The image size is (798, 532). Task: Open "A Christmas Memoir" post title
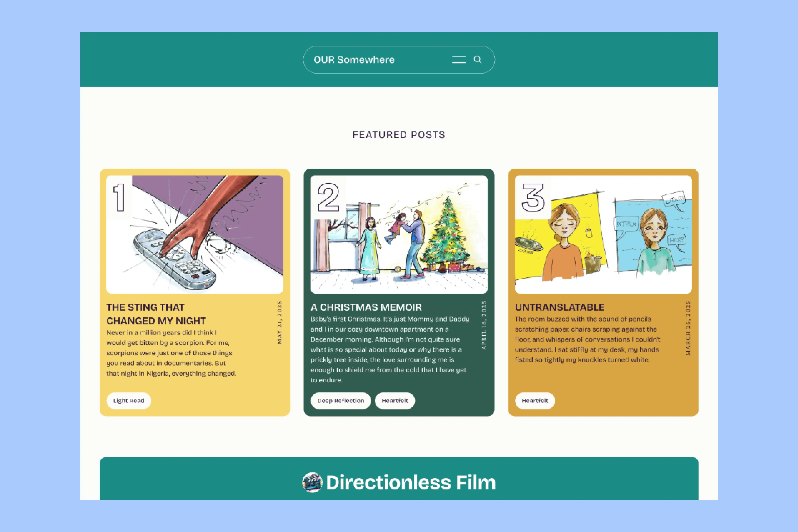click(x=366, y=307)
